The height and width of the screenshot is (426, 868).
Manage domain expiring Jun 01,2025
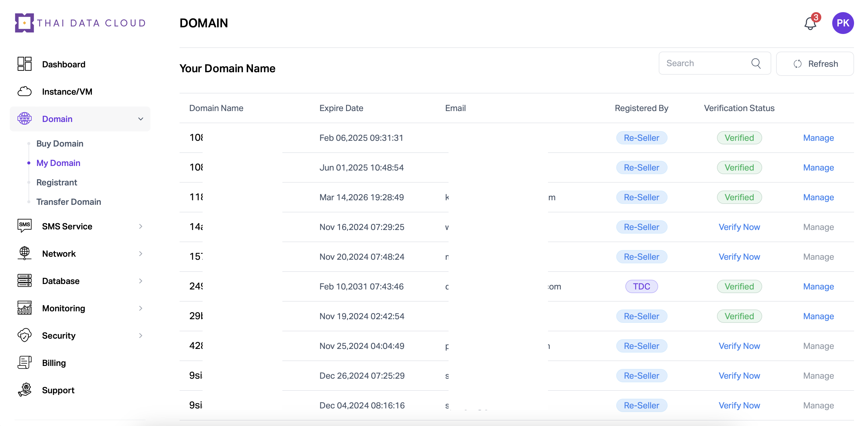click(x=818, y=167)
